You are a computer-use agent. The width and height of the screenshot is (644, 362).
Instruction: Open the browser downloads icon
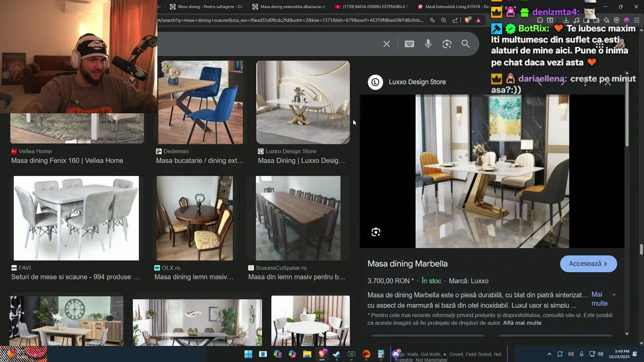coord(566,20)
